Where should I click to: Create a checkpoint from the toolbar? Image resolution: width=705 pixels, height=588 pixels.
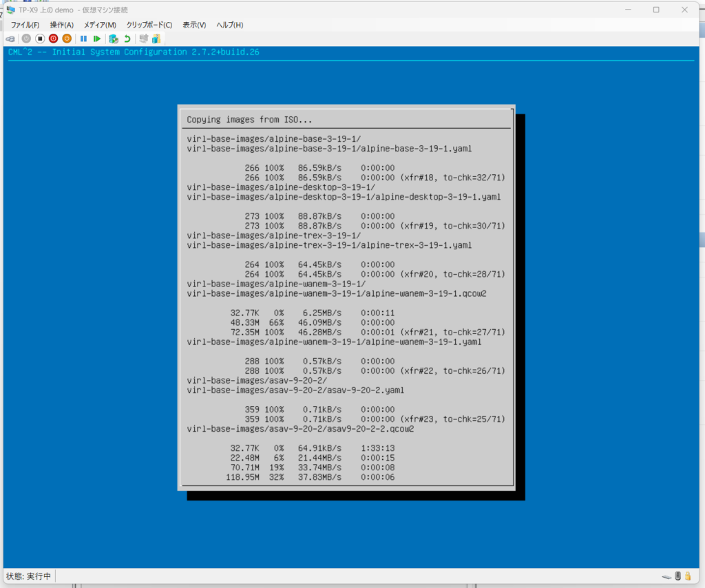tap(114, 39)
